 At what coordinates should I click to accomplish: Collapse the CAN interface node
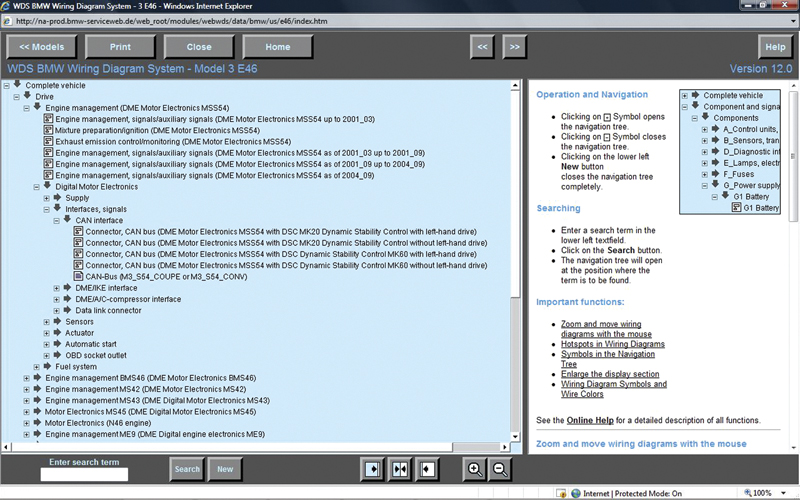pyautogui.click(x=56, y=220)
